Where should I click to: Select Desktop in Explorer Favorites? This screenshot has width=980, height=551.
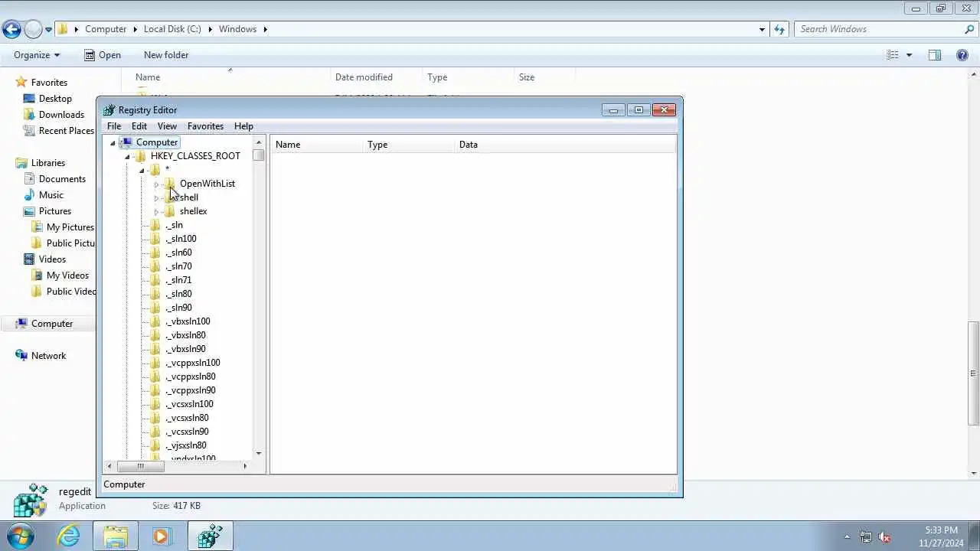[x=55, y=99]
